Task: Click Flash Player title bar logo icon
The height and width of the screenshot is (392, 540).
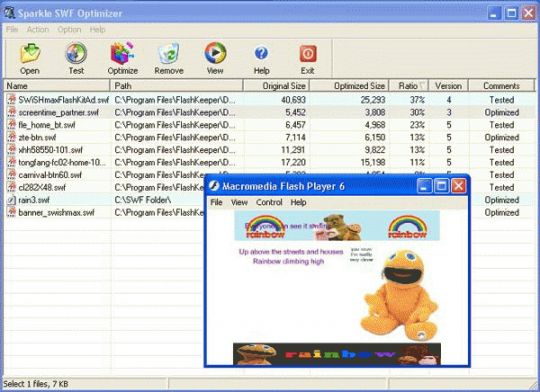Action: 214,186
